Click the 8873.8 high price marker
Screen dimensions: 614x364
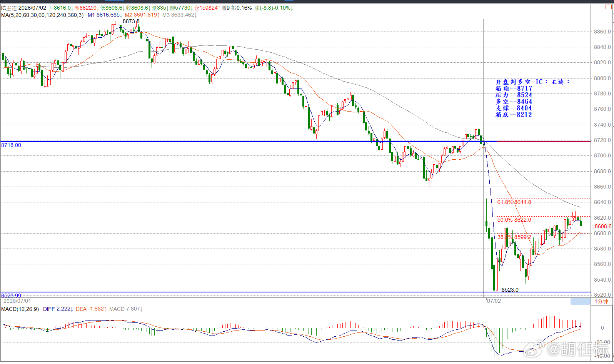131,21
